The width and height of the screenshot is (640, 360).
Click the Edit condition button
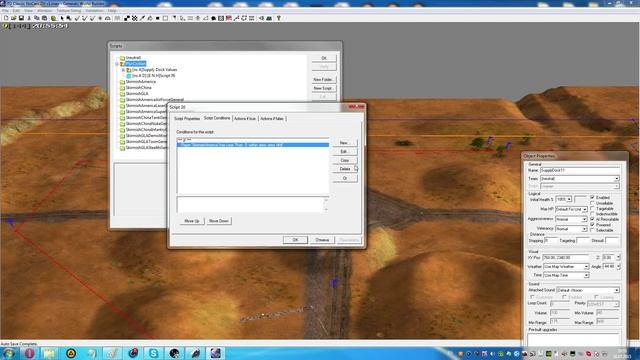(x=344, y=151)
